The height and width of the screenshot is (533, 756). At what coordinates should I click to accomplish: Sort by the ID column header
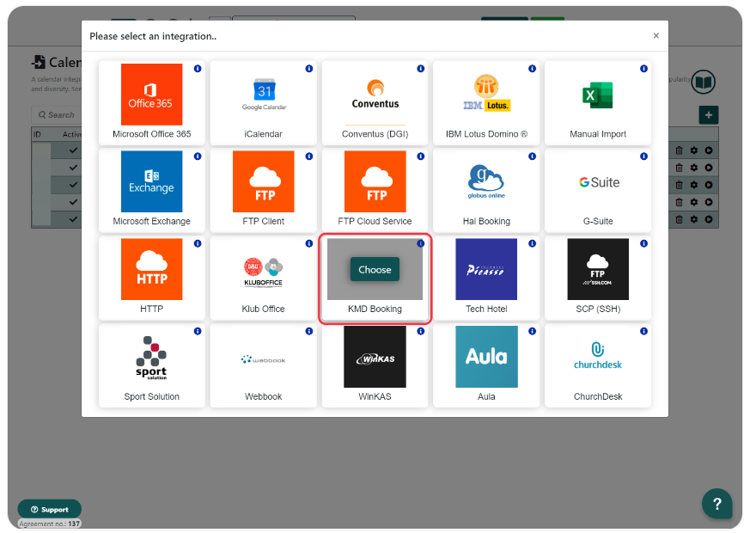37,135
